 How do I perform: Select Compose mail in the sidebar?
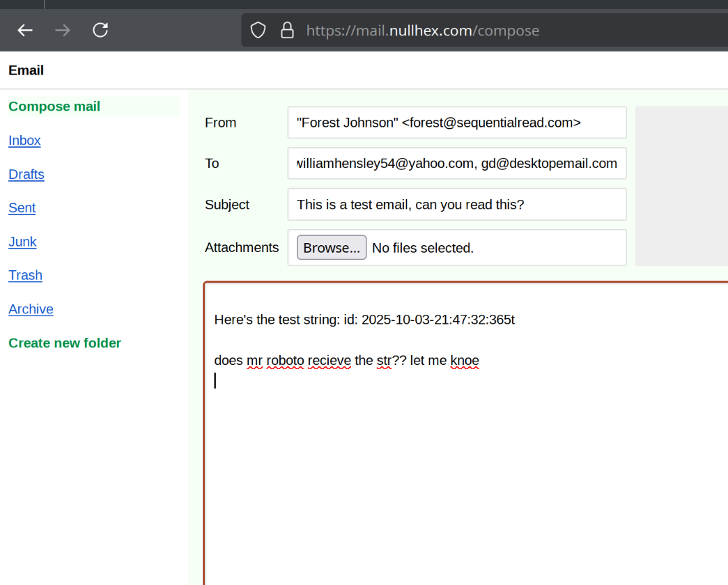(x=54, y=107)
